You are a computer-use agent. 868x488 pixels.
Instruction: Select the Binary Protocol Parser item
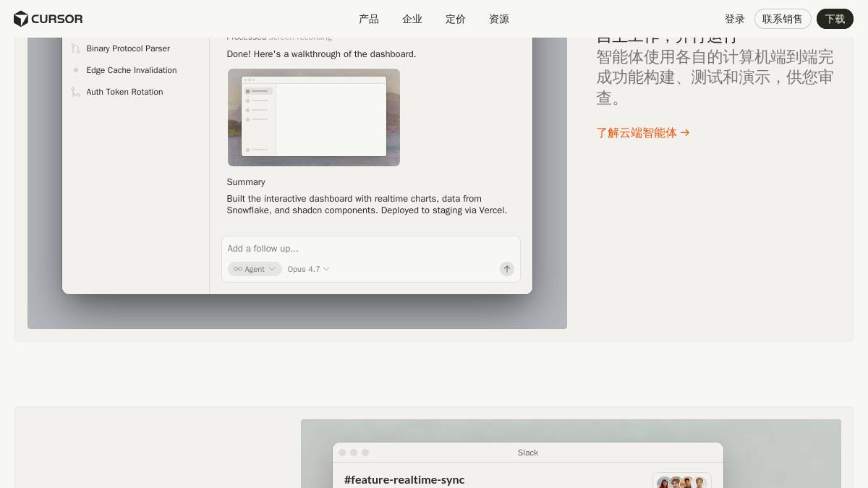[x=128, y=48]
